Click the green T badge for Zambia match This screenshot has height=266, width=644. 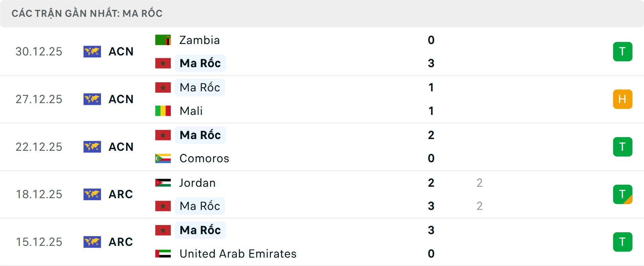[623, 52]
